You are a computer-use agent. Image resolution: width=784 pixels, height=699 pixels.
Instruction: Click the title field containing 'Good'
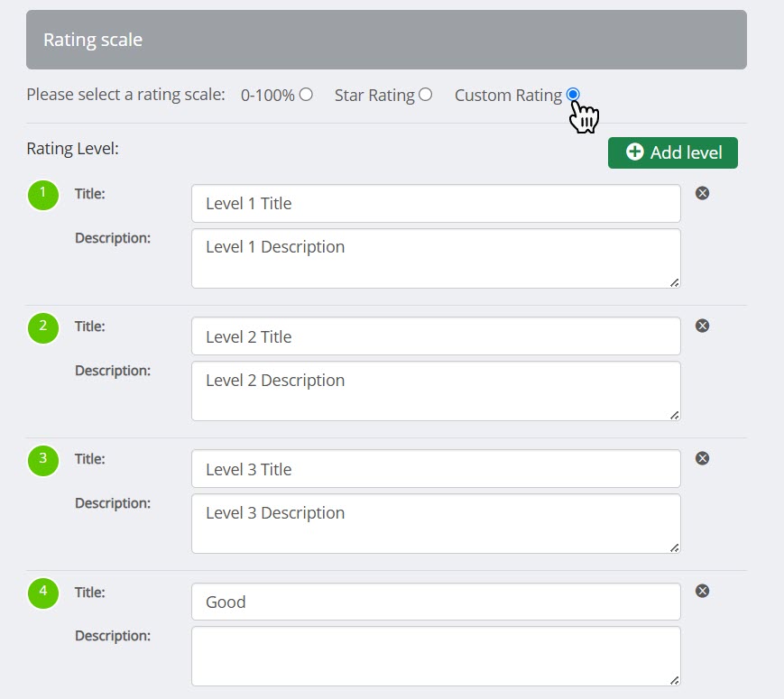436,602
